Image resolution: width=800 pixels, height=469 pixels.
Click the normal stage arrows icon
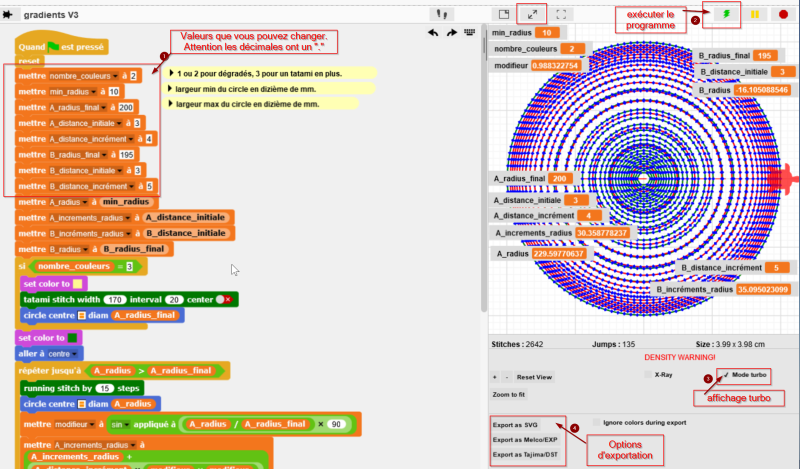pos(532,14)
